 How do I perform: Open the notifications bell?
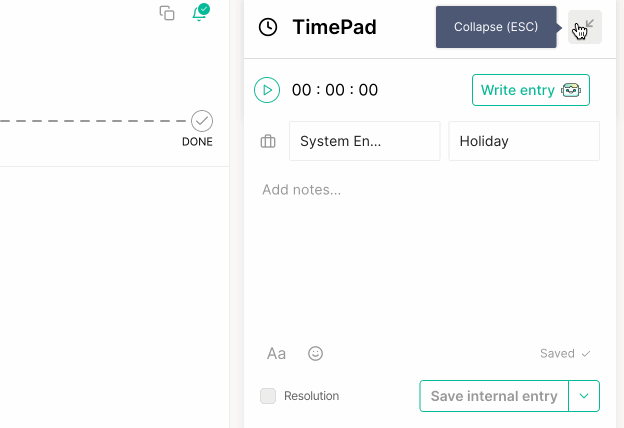(200, 13)
